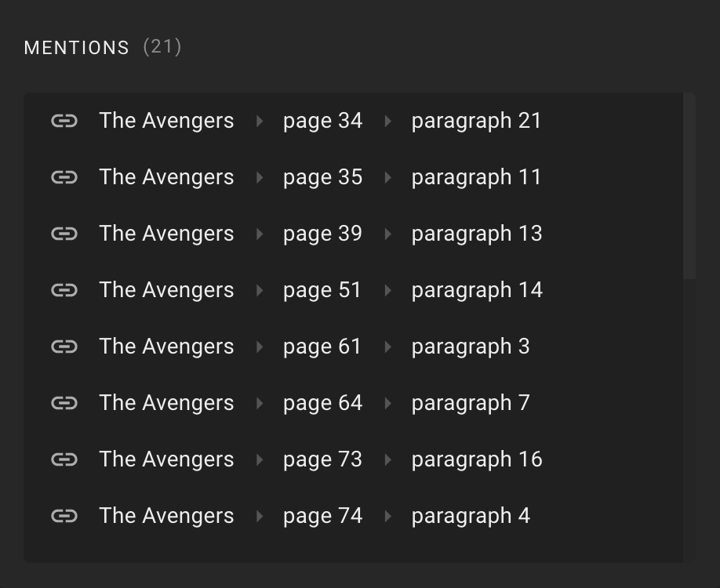This screenshot has height=588, width=720.
Task: Click arrow between page 61 and paragraph 3
Action: pyautogui.click(x=387, y=347)
